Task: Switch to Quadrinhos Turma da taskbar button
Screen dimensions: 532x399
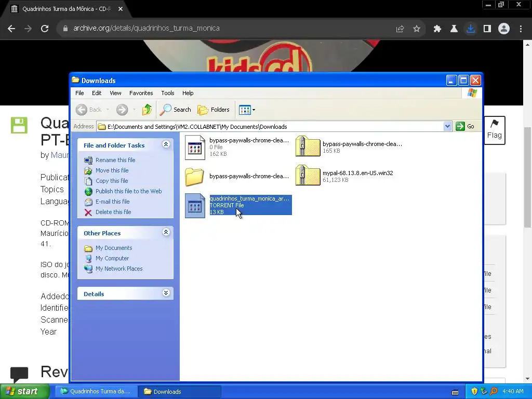Action: pos(96,391)
